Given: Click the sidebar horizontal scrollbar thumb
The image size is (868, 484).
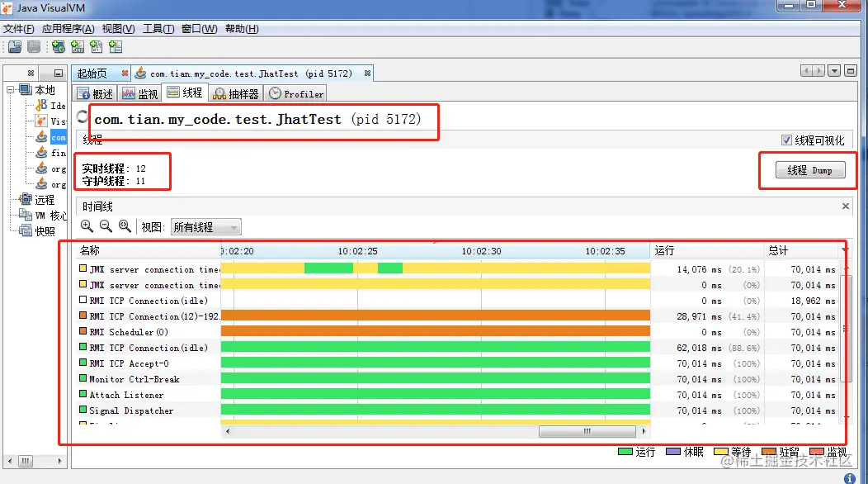Looking at the screenshot, I should 26,461.
